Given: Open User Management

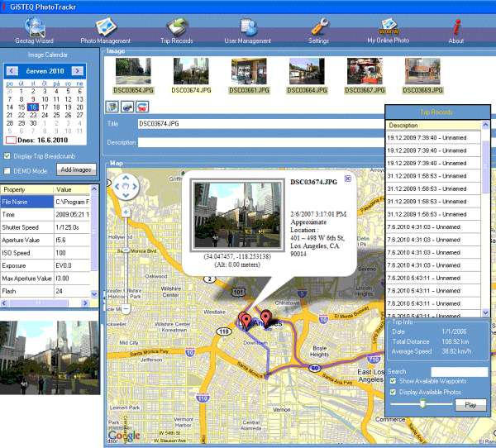Looking at the screenshot, I should point(247,29).
